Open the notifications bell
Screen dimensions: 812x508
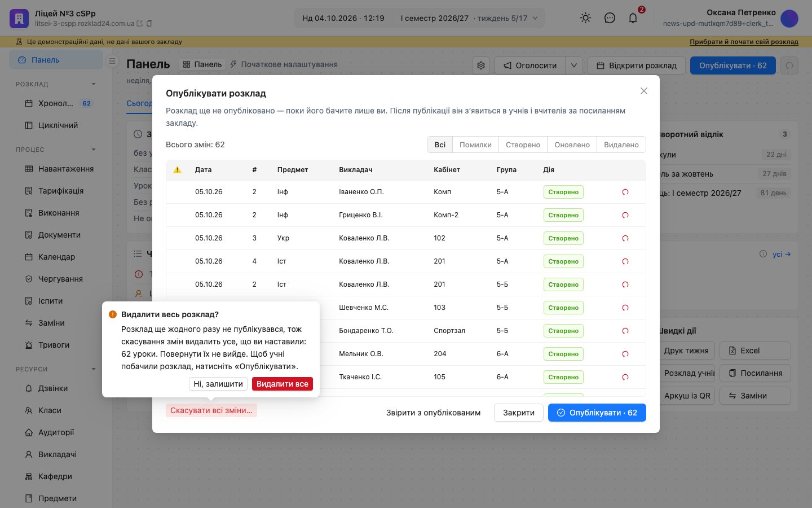coord(633,18)
